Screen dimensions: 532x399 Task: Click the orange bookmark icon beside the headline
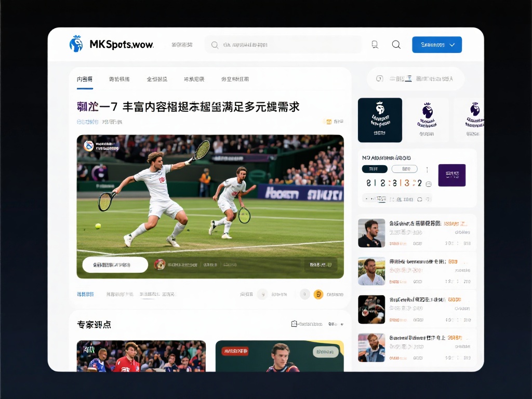pyautogui.click(x=328, y=122)
